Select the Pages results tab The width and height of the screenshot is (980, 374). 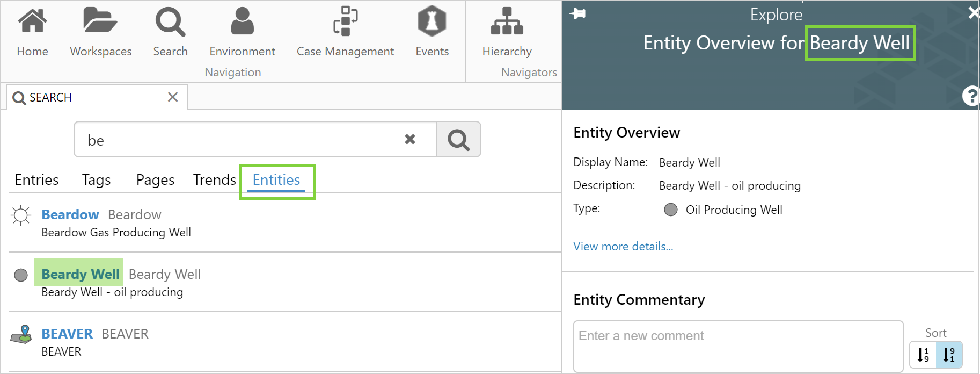click(x=155, y=180)
